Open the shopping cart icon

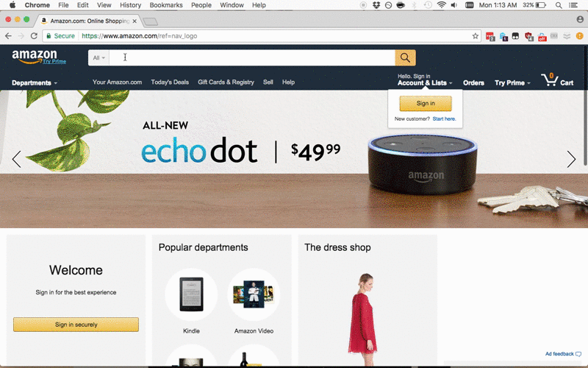pos(557,80)
